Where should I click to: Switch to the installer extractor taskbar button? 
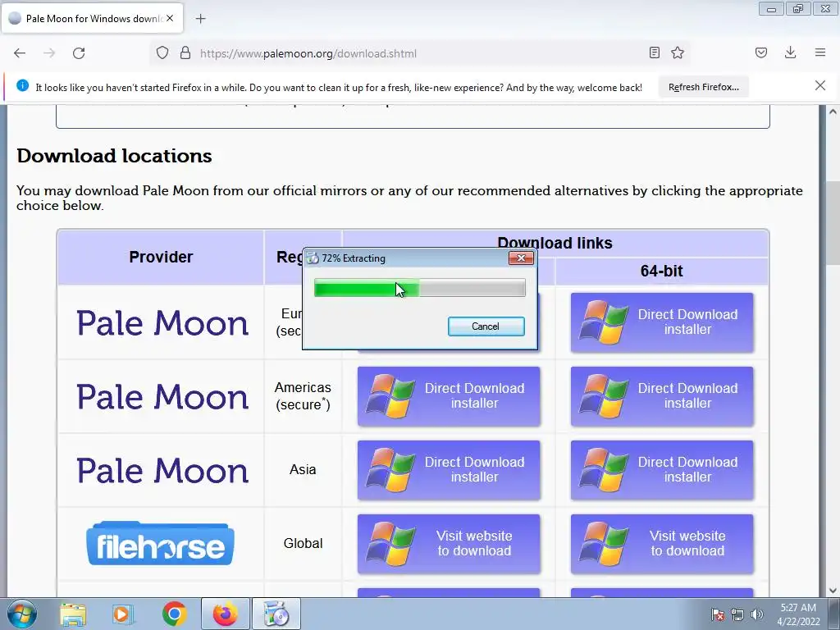pyautogui.click(x=276, y=614)
